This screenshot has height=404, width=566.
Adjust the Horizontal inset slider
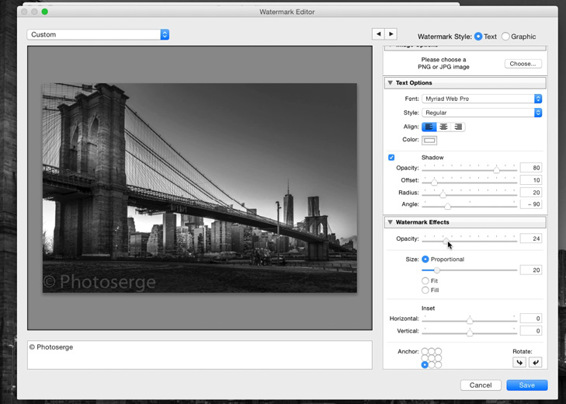tap(470, 320)
